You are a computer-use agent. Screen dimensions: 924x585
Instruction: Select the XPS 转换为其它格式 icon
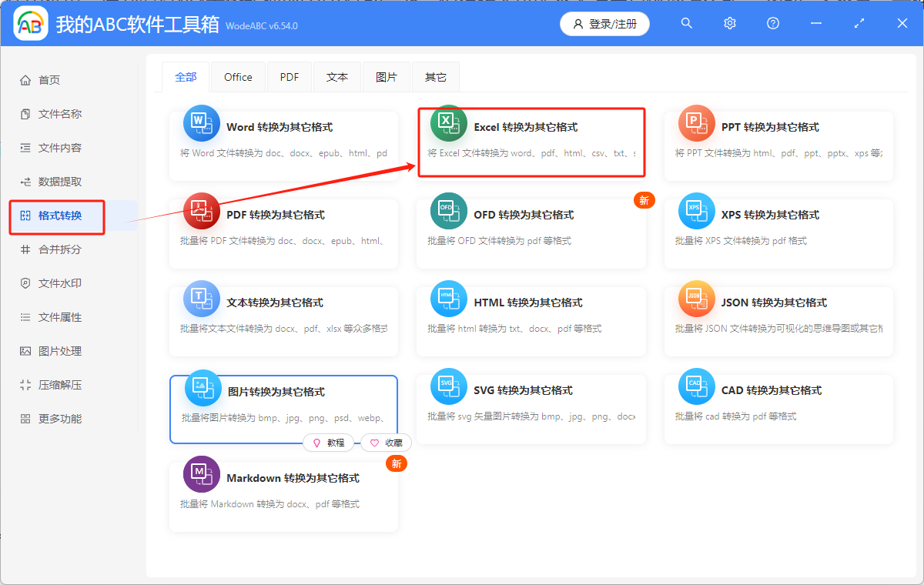click(697, 210)
